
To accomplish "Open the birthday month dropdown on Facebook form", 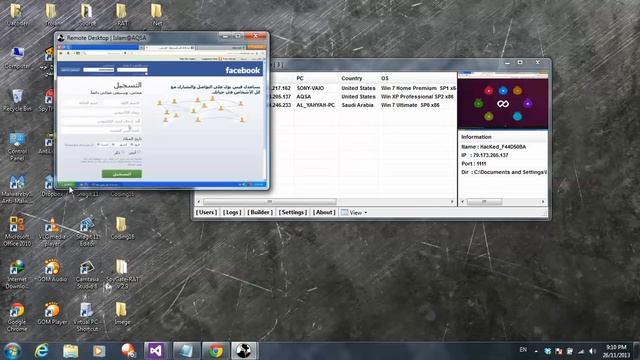I will (x=121, y=144).
